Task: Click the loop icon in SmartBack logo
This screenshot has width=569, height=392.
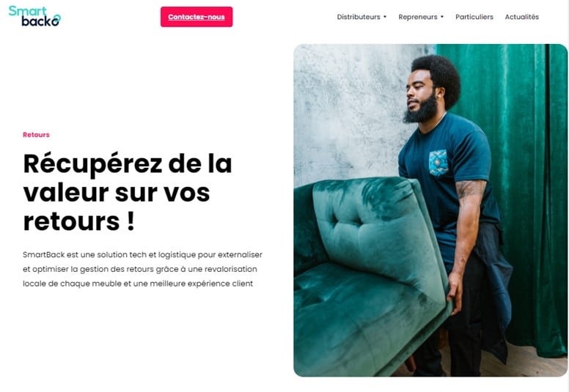Action: 56,19
